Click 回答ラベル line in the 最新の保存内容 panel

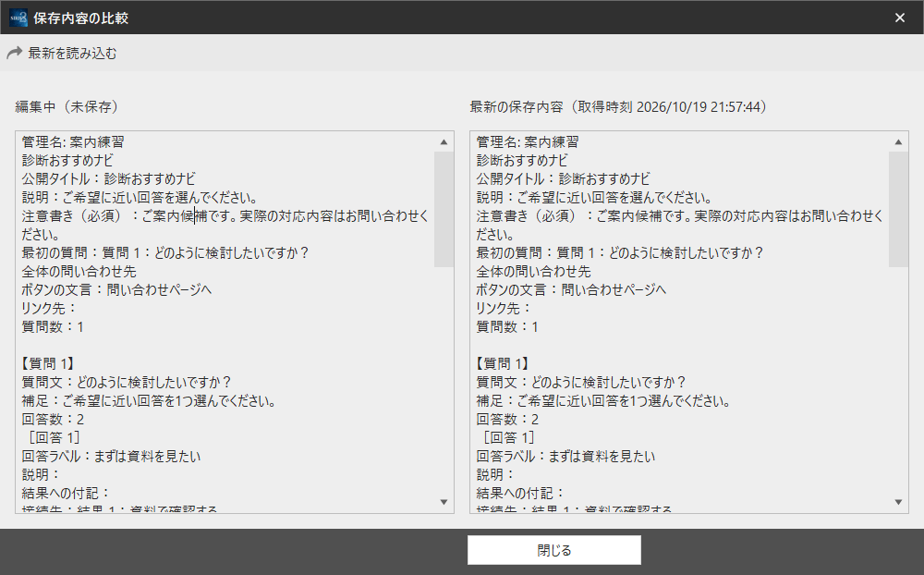565,456
